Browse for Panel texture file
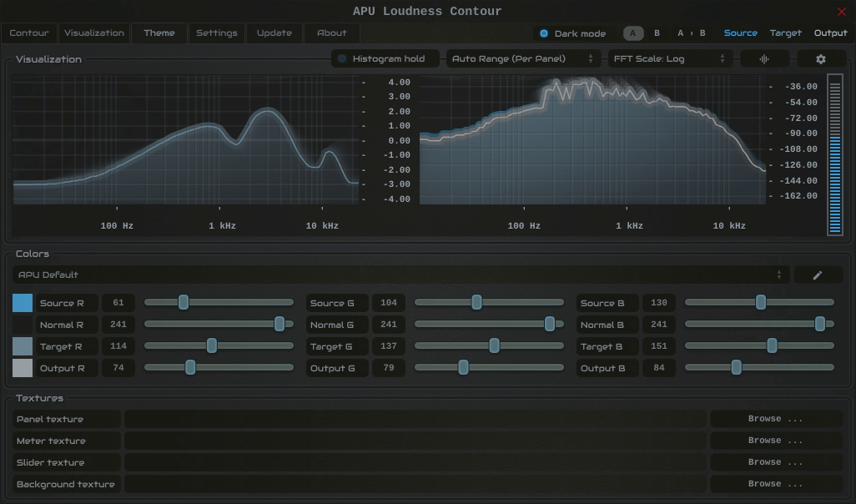 (776, 419)
